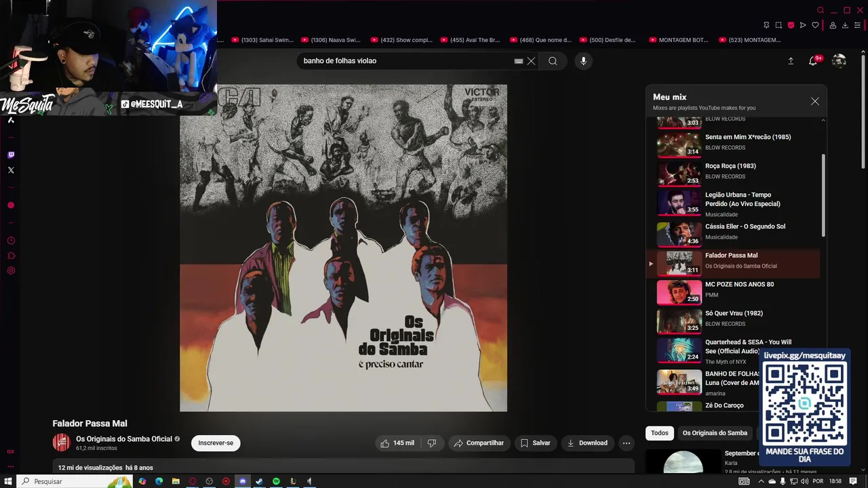Open bookmark (455) Aval The Br...
868x488 pixels.
[x=470, y=40]
